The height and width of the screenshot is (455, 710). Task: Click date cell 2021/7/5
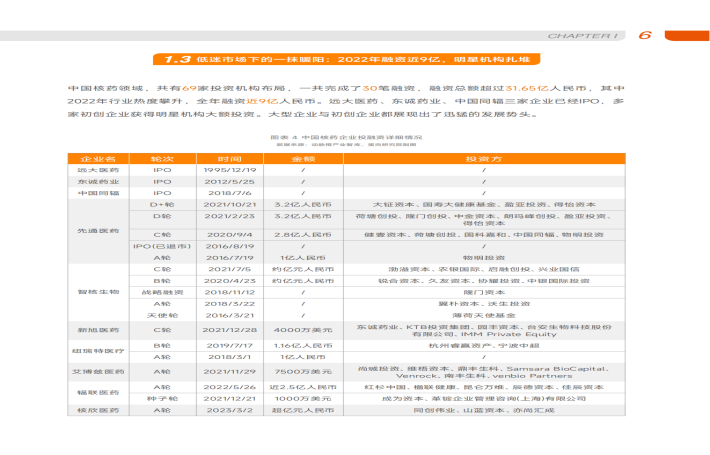click(x=230, y=269)
